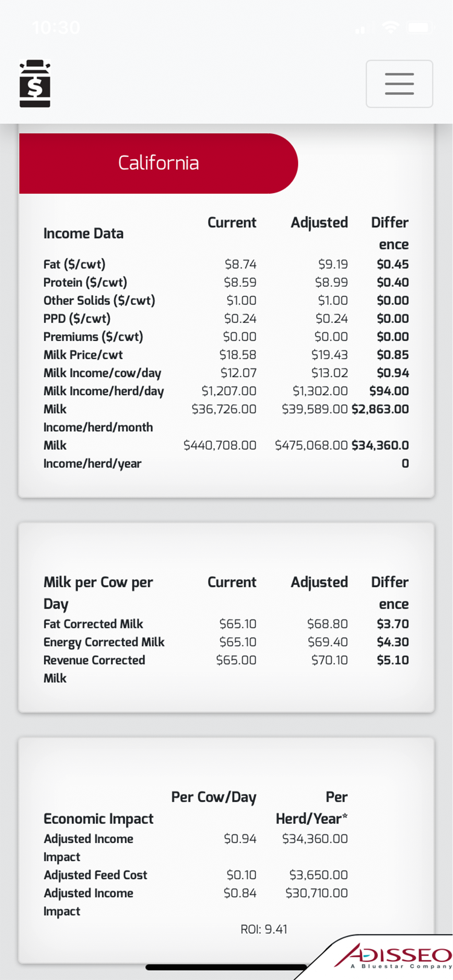Viewport: 453px width, 980px height.
Task: Tap the Milk per Cow per Day heading
Action: [98, 592]
